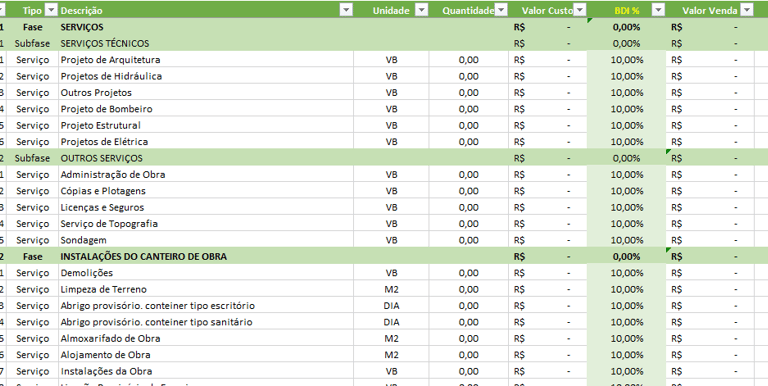Select the 'SERVIÇOS TÉCNICOS' subphase cell

pos(206,44)
